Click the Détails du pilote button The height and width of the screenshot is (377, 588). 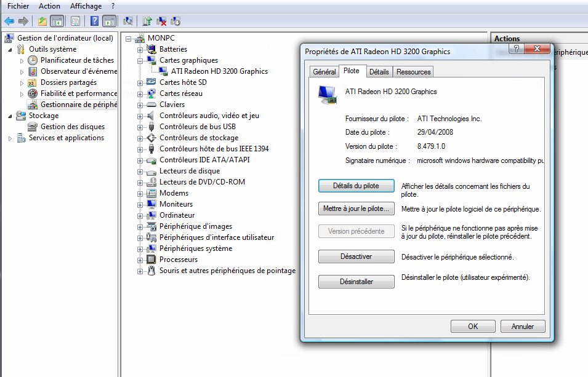click(356, 186)
